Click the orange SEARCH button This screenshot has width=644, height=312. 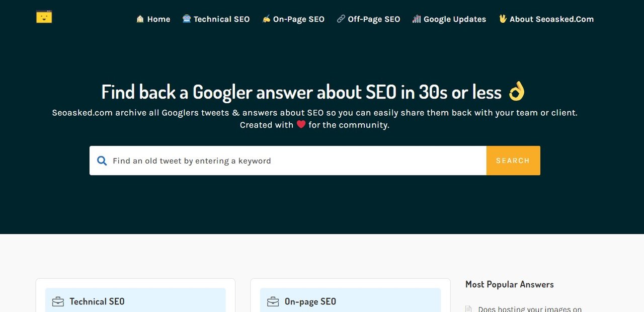pos(513,161)
